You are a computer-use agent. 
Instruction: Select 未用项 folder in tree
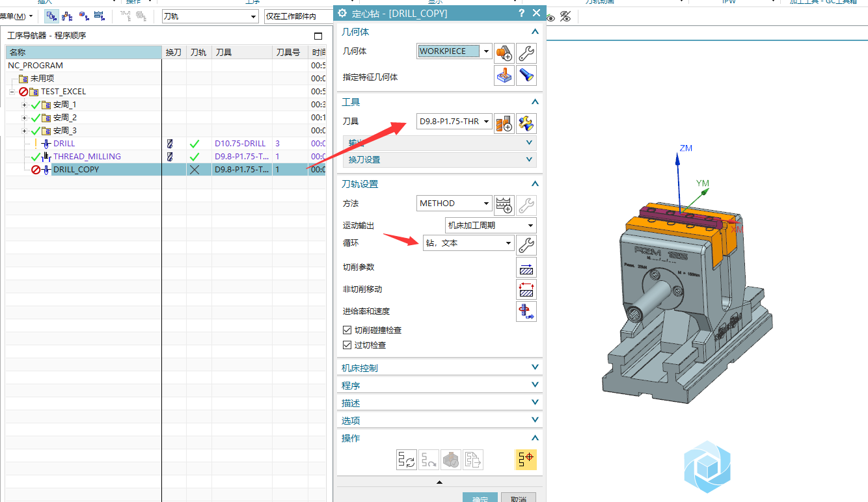click(x=42, y=79)
